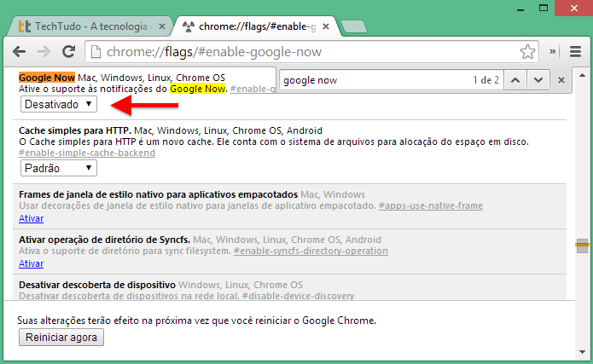This screenshot has height=364, width=593.
Task: Jump to next find result arrow
Action: pyautogui.click(x=538, y=80)
